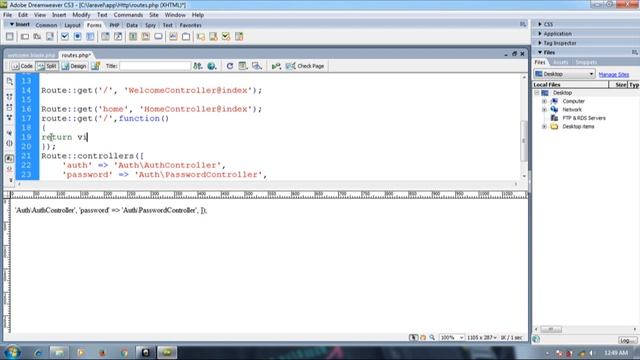Insert a Label form element

[x=173, y=37]
